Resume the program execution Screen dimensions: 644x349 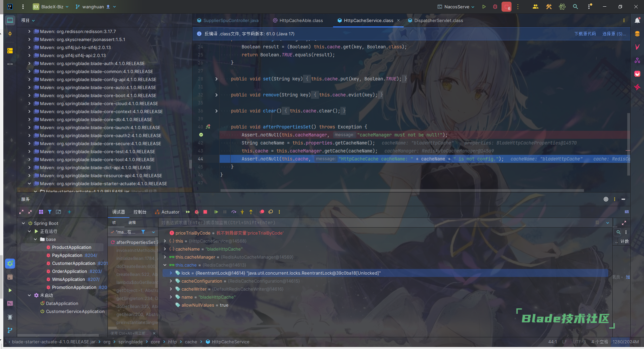[216, 212]
